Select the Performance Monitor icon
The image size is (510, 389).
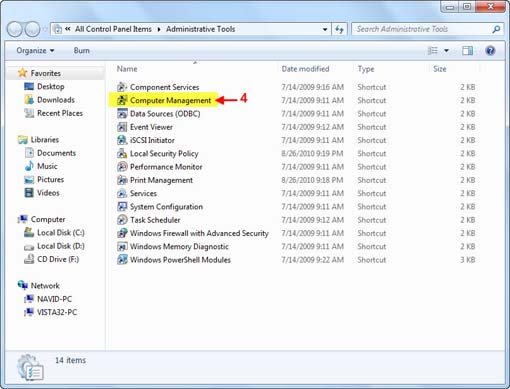122,167
